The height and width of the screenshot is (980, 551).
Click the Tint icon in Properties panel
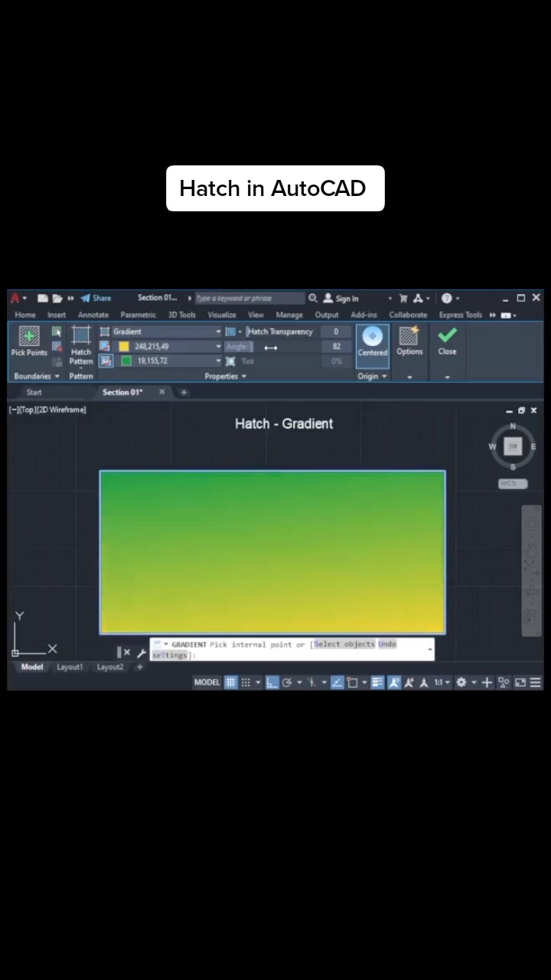point(230,361)
